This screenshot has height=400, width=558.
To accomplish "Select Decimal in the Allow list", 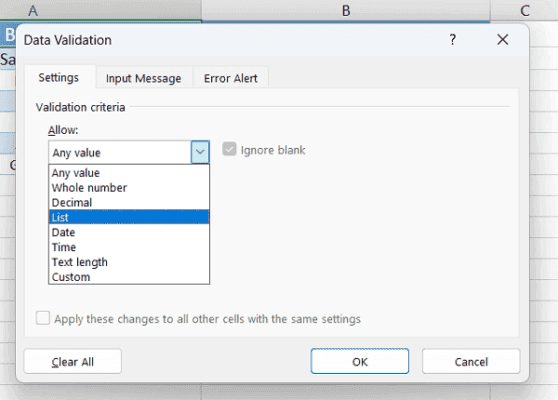I will (x=129, y=203).
